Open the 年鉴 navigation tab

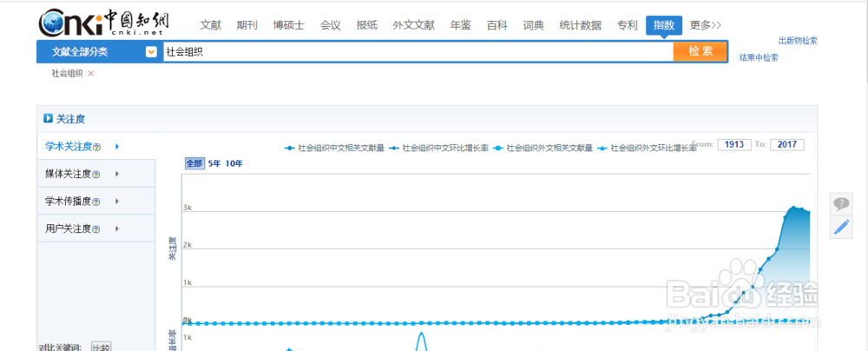461,25
